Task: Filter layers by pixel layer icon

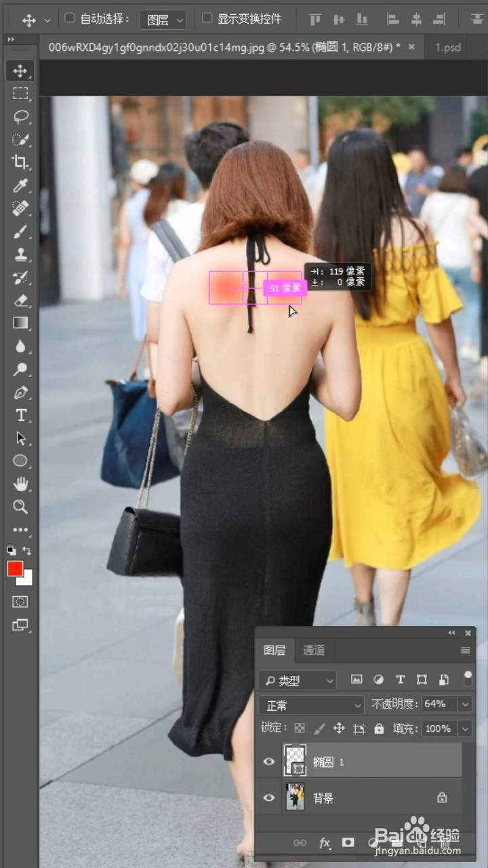Action: (x=357, y=679)
